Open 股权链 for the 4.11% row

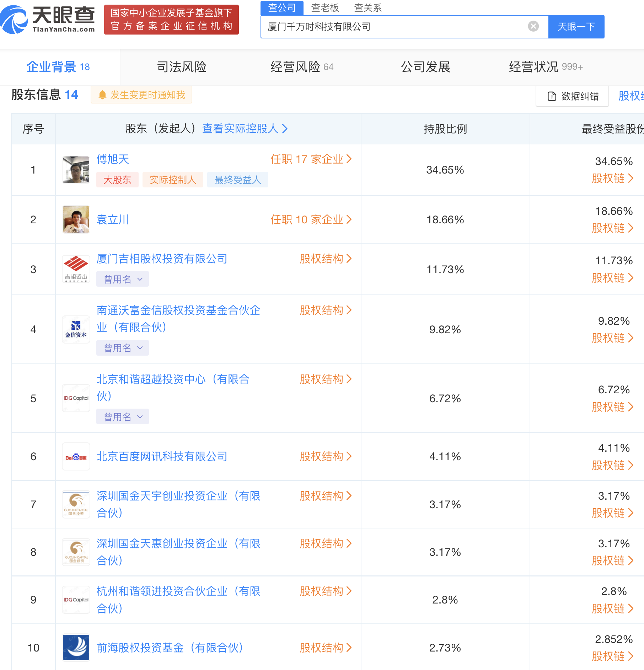tap(613, 465)
